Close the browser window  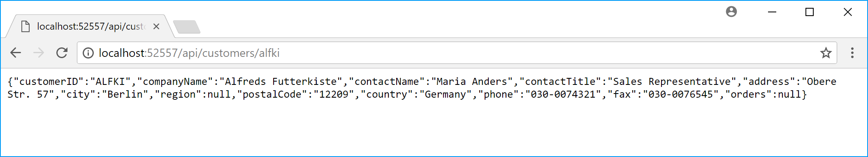click(x=848, y=12)
